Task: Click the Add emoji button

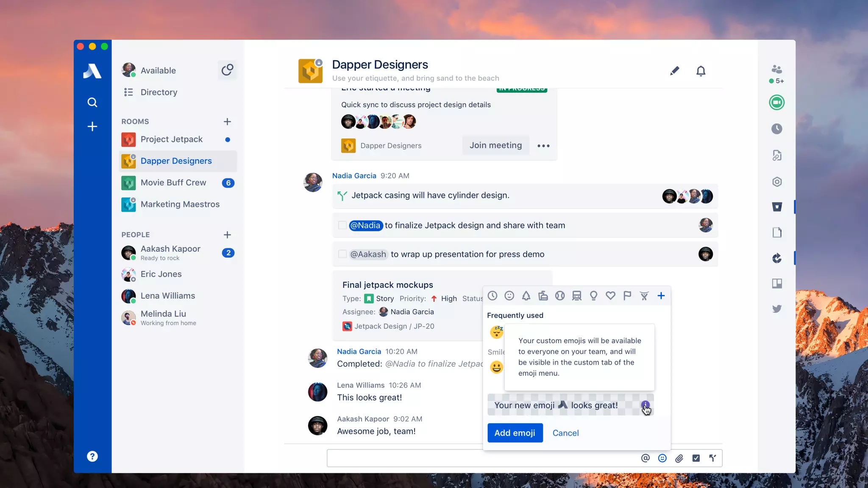Action: pyautogui.click(x=515, y=433)
